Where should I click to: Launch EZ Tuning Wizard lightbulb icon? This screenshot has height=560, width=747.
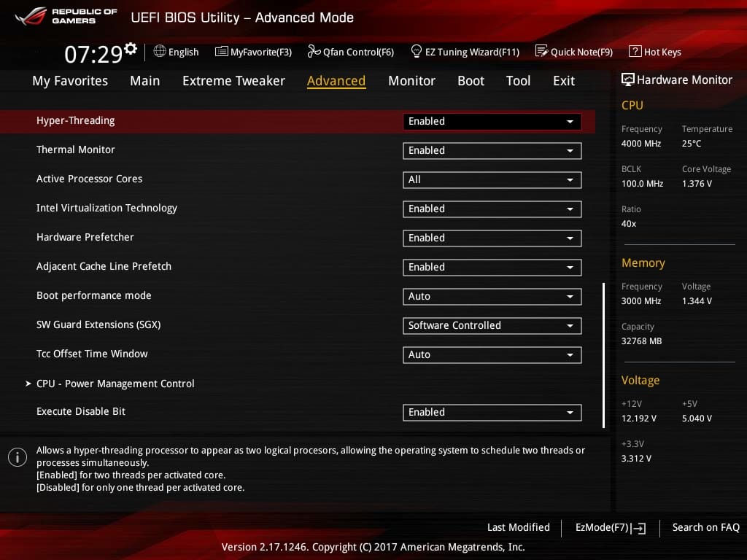point(417,52)
